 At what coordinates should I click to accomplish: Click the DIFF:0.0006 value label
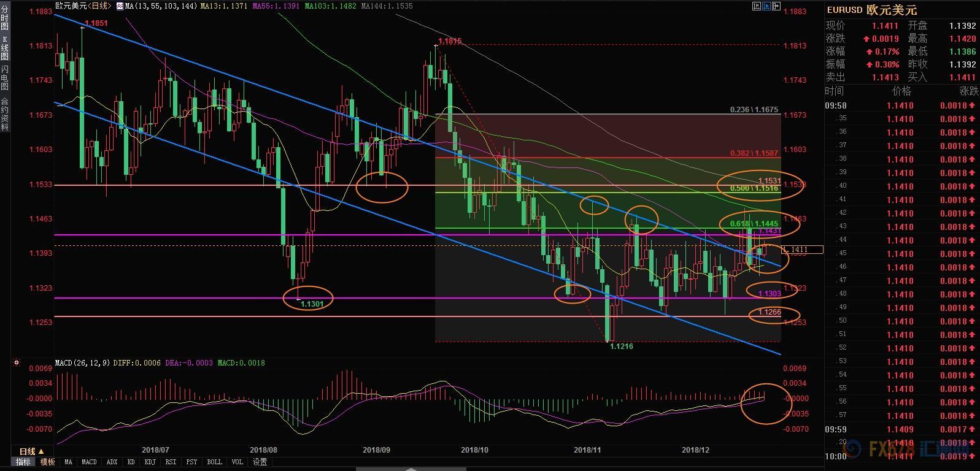pos(136,363)
